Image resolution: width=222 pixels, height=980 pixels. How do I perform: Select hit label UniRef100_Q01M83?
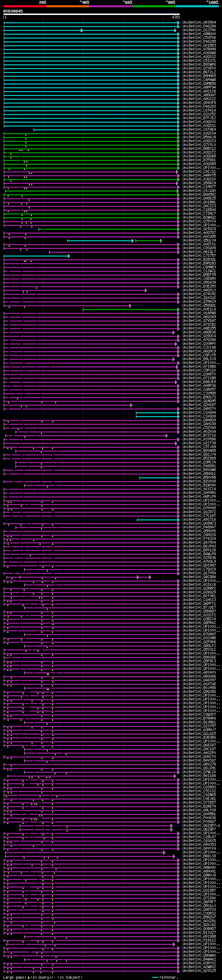(x=199, y=45)
